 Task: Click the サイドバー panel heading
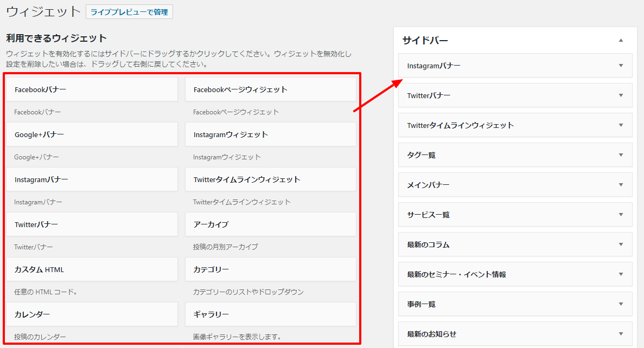tap(425, 40)
